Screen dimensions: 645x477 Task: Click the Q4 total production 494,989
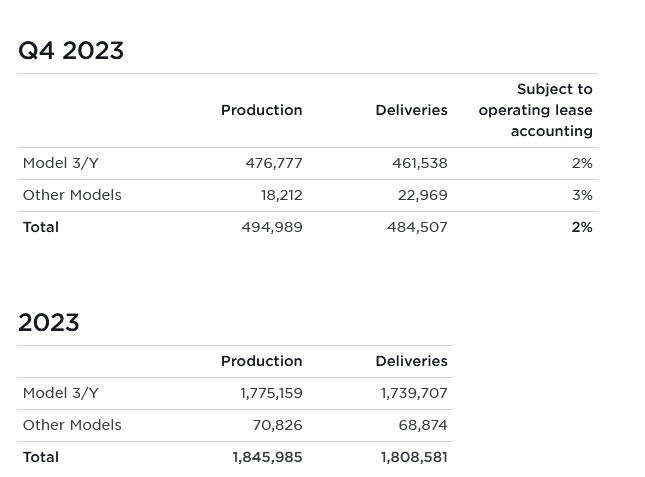(x=272, y=227)
